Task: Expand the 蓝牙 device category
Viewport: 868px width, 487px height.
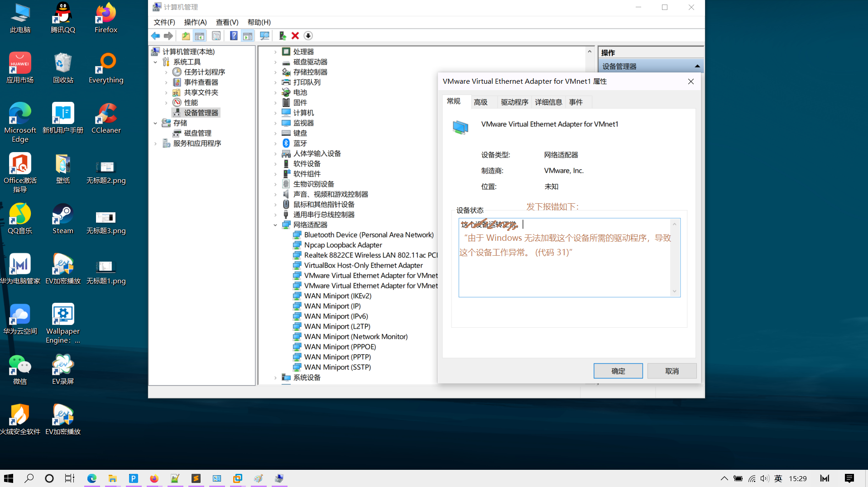Action: pos(275,143)
